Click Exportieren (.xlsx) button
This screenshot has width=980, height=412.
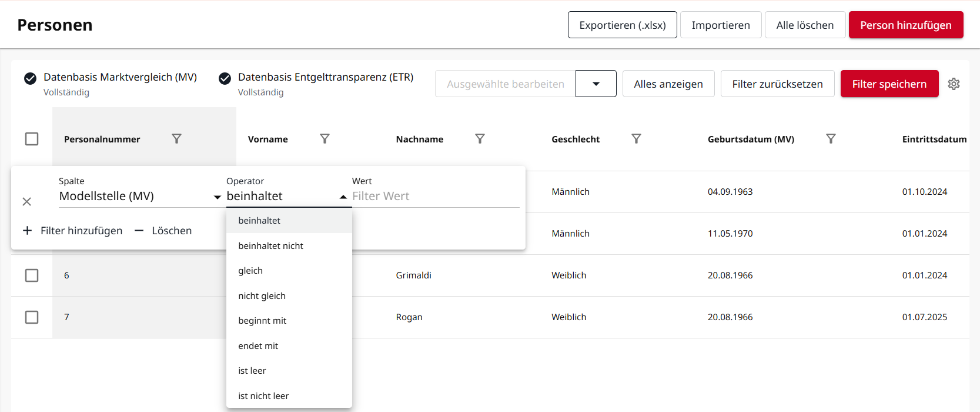pos(623,25)
